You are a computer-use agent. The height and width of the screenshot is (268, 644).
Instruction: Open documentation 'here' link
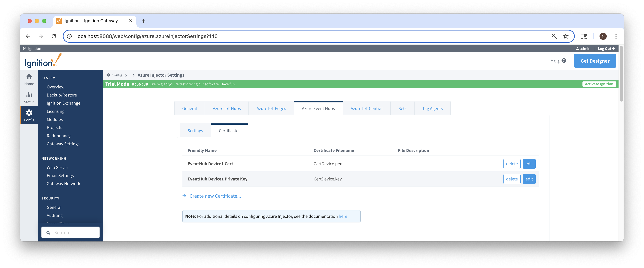(343, 216)
